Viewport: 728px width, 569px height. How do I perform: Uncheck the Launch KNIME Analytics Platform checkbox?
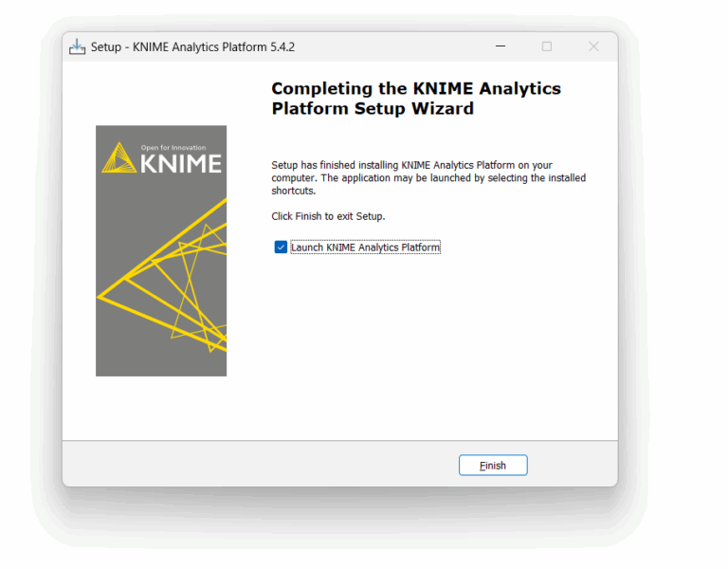click(x=281, y=248)
